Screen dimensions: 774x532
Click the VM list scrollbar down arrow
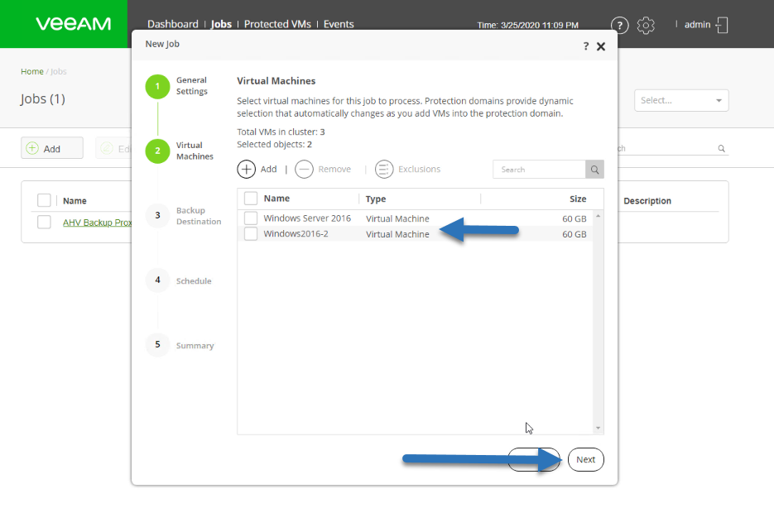point(598,428)
